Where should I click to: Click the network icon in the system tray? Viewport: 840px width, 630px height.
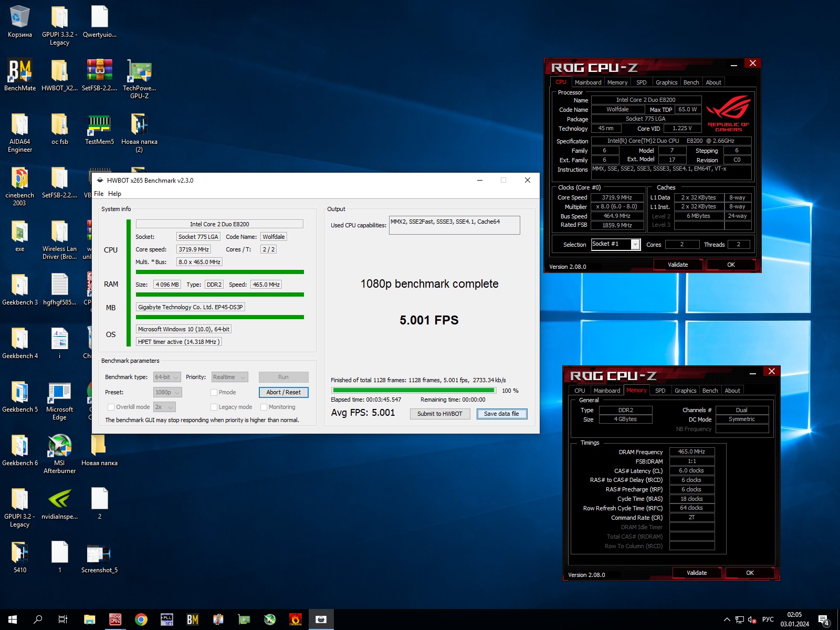[739, 619]
